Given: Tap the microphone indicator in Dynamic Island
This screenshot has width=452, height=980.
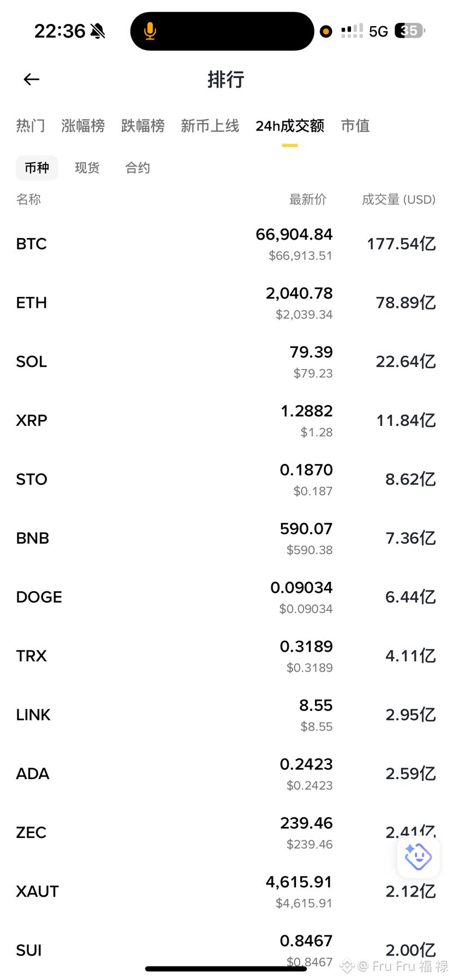Looking at the screenshot, I should (150, 32).
